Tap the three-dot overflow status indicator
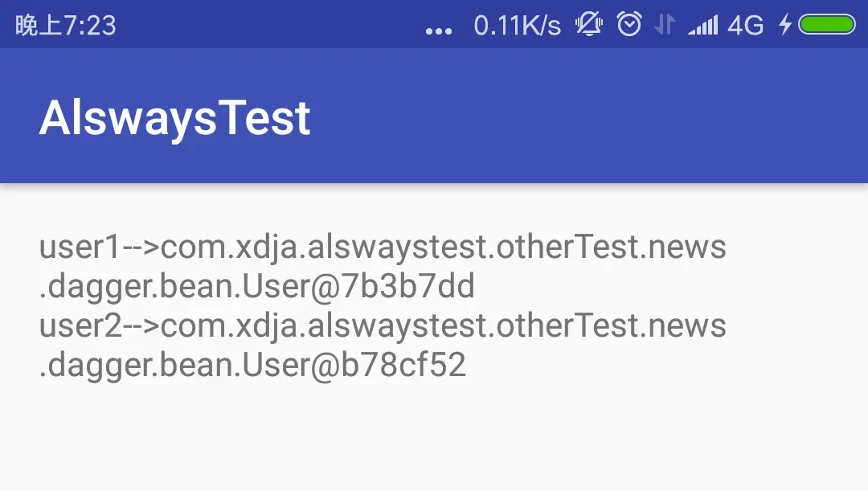Image resolution: width=868 pixels, height=491 pixels. pos(439,31)
